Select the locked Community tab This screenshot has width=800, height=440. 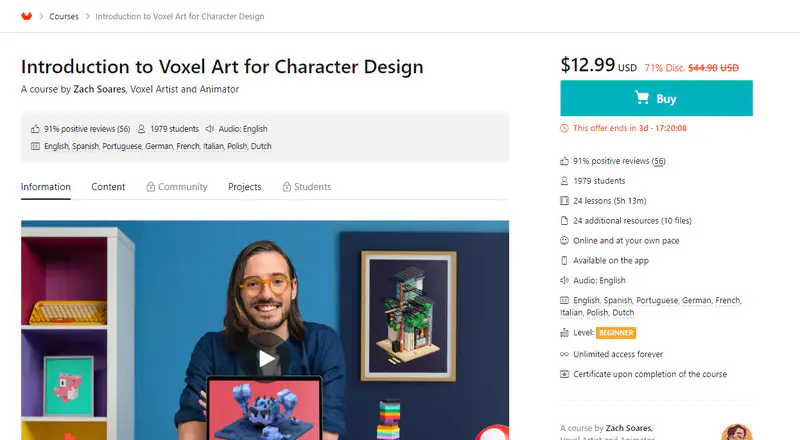pyautogui.click(x=177, y=187)
